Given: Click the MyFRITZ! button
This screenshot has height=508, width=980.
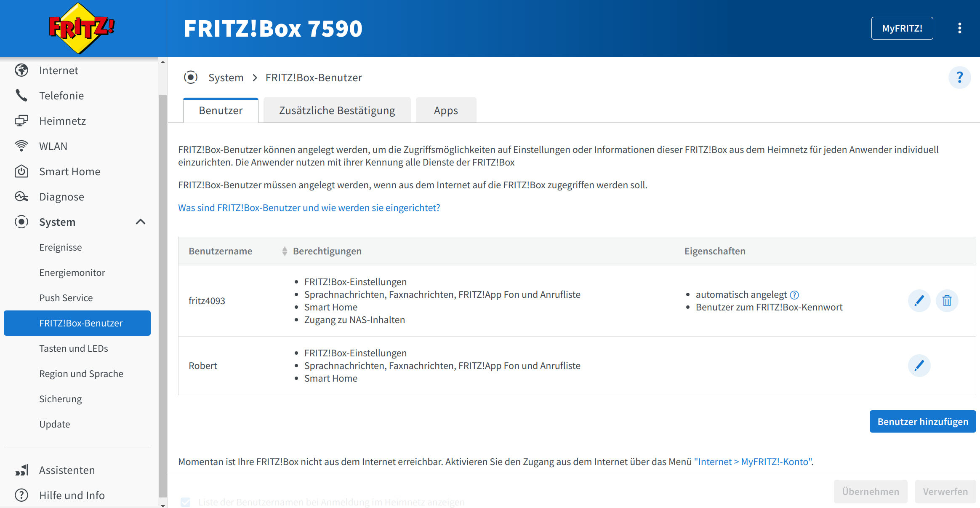Looking at the screenshot, I should (902, 28).
